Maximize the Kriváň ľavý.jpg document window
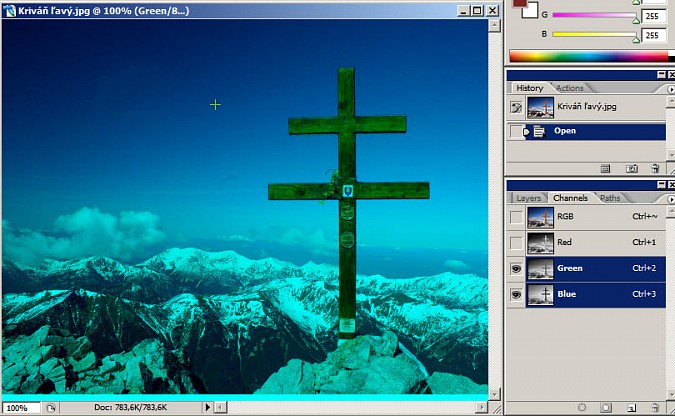 pos(477,10)
